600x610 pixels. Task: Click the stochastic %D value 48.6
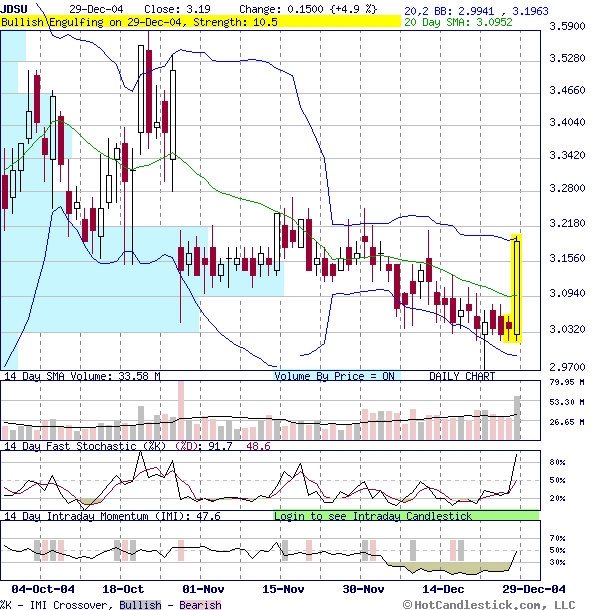pyautogui.click(x=258, y=446)
